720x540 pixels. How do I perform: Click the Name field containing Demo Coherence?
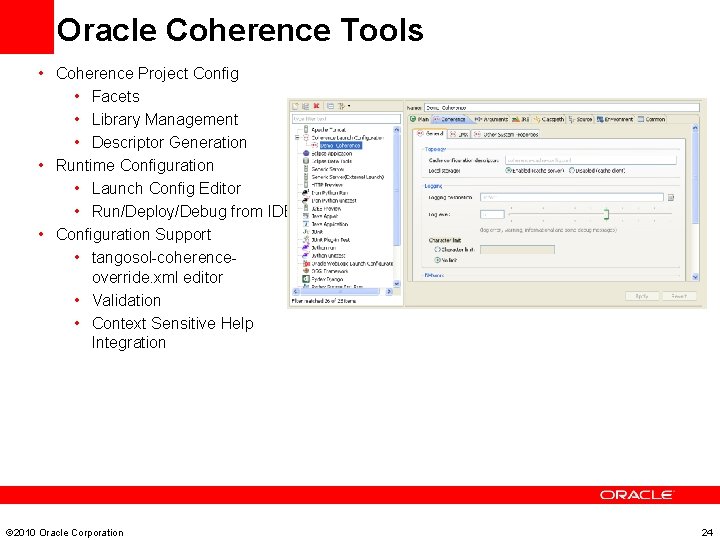[x=562, y=107]
